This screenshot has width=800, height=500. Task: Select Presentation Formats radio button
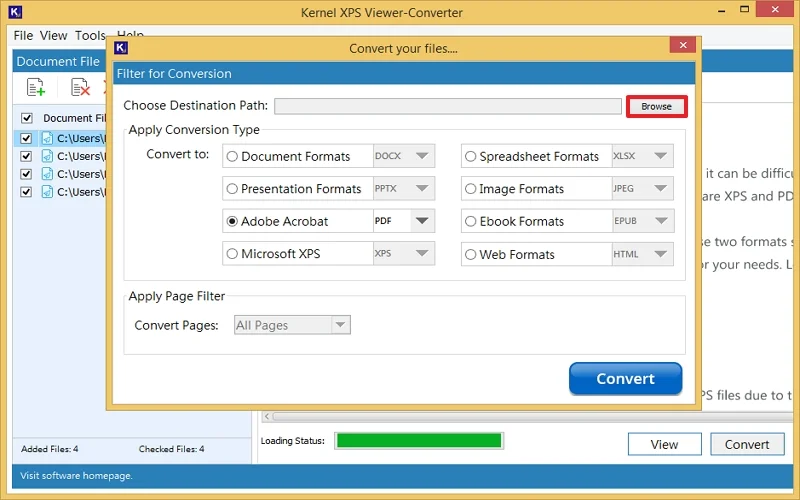tap(232, 189)
